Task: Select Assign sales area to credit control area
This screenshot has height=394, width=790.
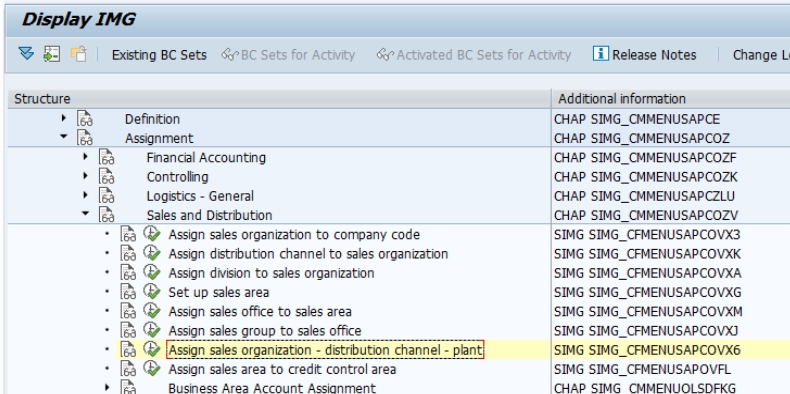Action: click(282, 369)
